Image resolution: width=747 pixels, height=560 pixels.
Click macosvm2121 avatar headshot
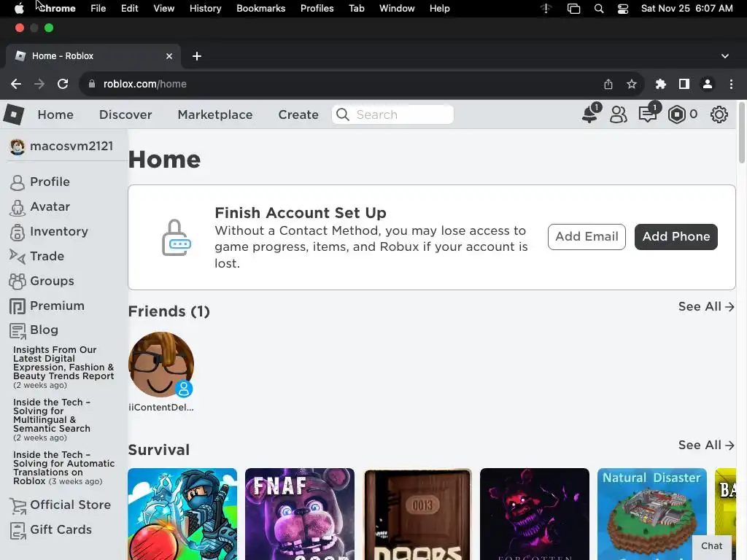(18, 147)
